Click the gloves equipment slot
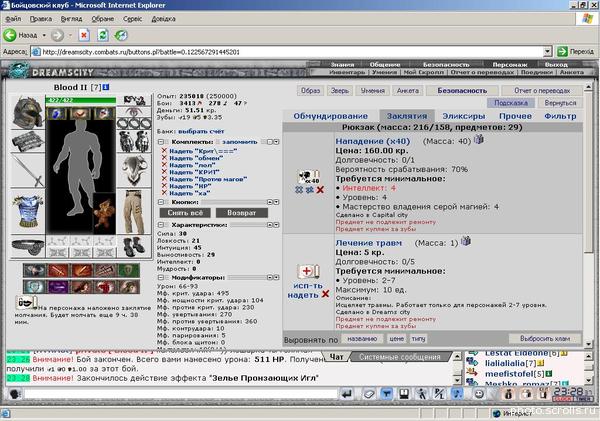600x421 pixels. pos(134,142)
